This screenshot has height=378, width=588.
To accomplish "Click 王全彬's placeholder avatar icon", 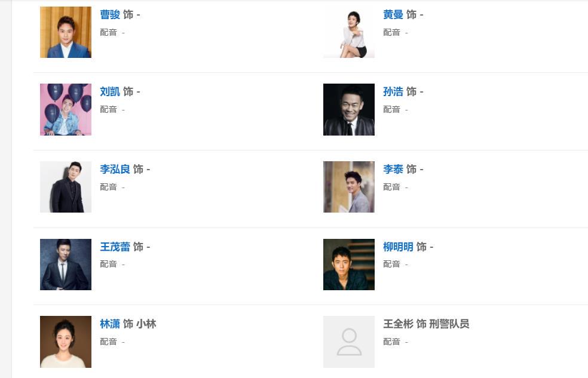I will pyautogui.click(x=349, y=342).
